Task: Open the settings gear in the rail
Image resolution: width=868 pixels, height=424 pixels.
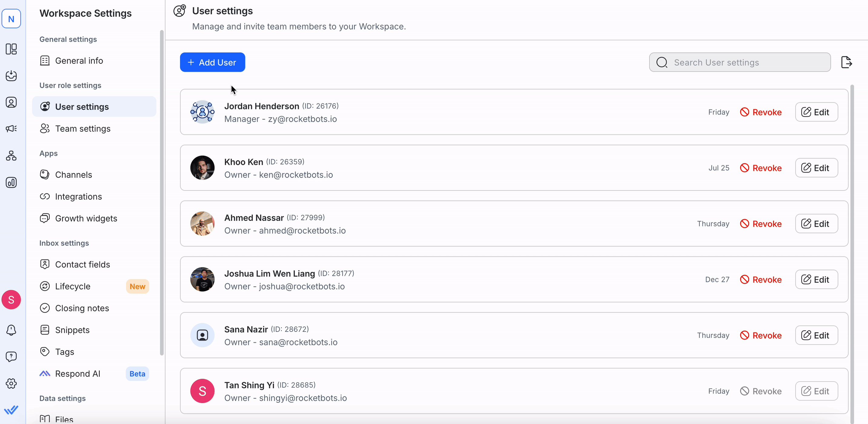Action: (x=12, y=383)
